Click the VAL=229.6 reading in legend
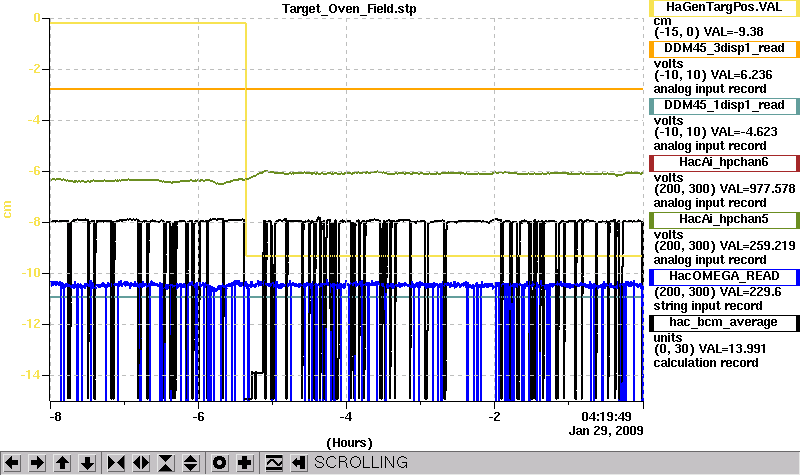 750,292
